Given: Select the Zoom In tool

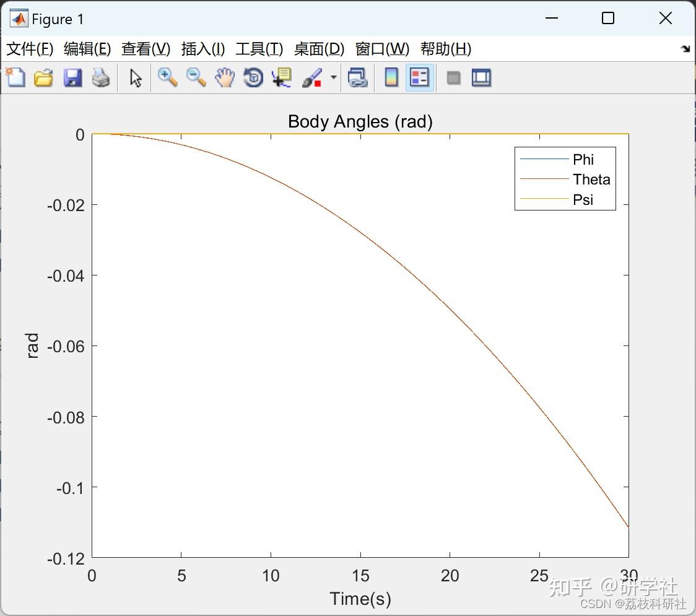Looking at the screenshot, I should (167, 77).
